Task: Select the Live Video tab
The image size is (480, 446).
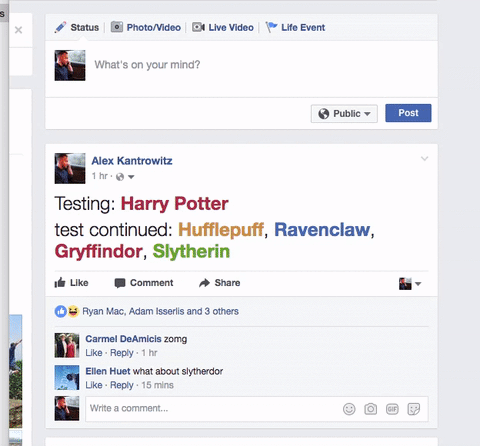Action: (x=223, y=27)
